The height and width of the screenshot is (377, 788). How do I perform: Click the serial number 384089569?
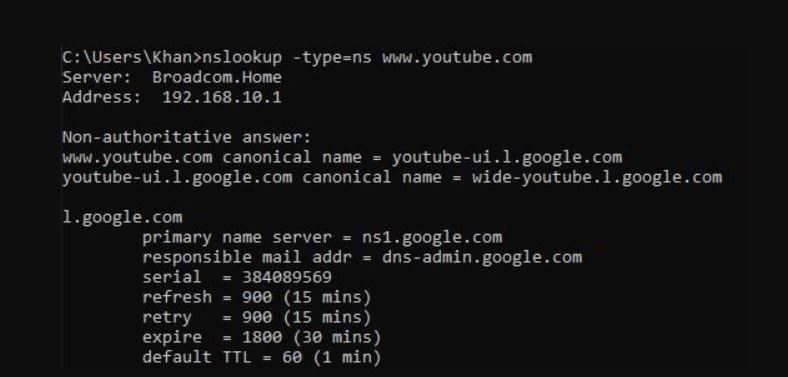287,277
